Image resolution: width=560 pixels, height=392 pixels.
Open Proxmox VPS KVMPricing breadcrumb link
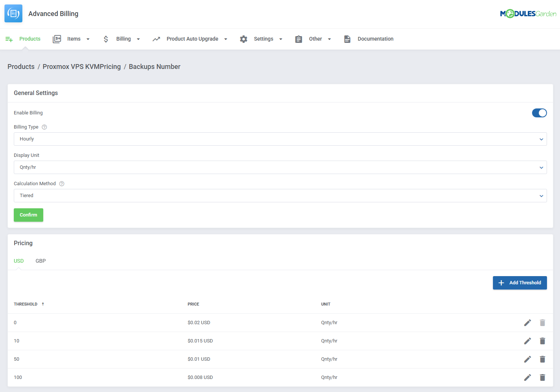click(82, 66)
